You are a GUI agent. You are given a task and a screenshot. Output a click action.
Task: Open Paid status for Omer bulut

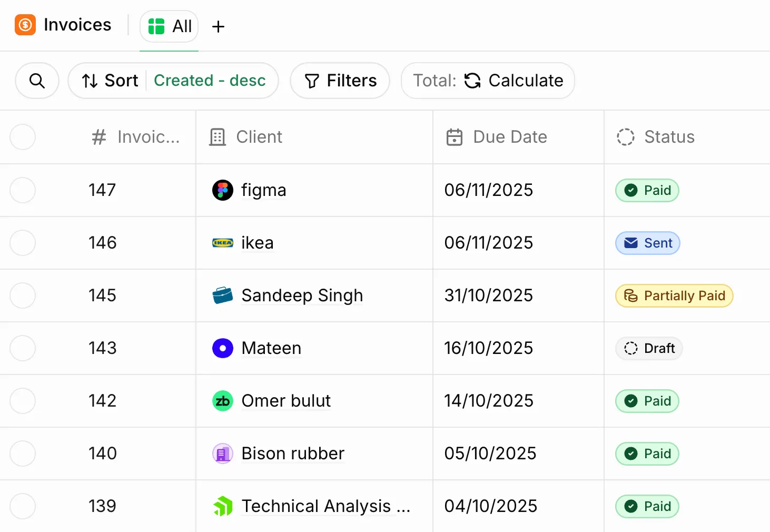pyautogui.click(x=647, y=401)
